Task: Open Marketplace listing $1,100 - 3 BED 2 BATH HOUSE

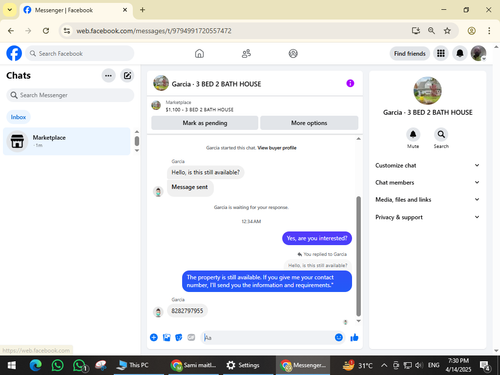Action: click(x=199, y=109)
